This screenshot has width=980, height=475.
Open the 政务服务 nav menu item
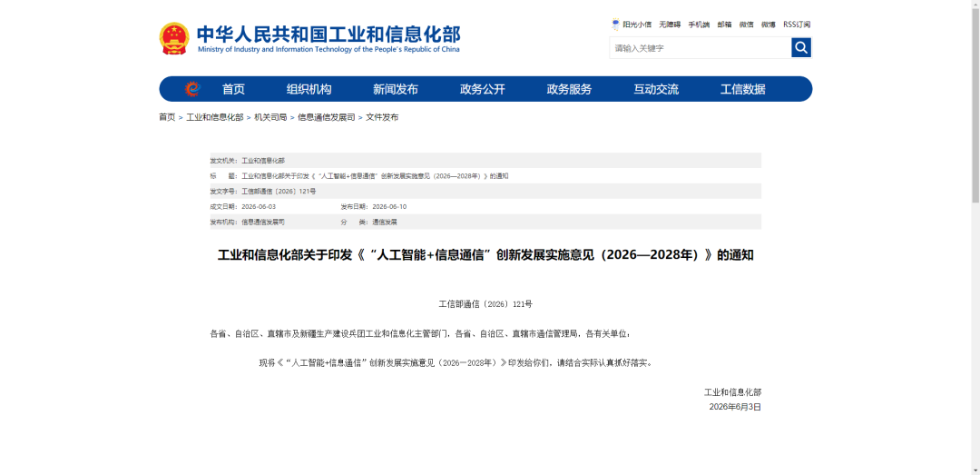click(569, 89)
